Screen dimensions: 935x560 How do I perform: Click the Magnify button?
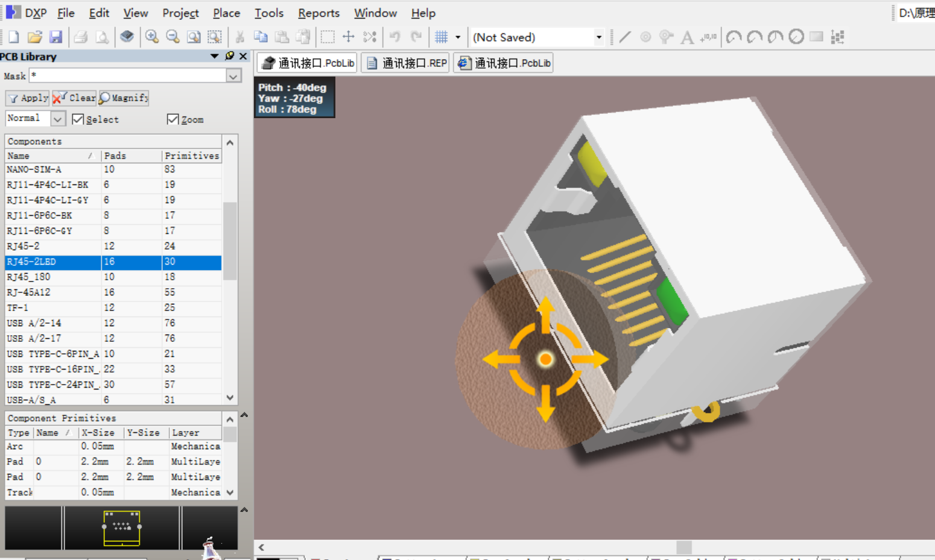tap(124, 98)
